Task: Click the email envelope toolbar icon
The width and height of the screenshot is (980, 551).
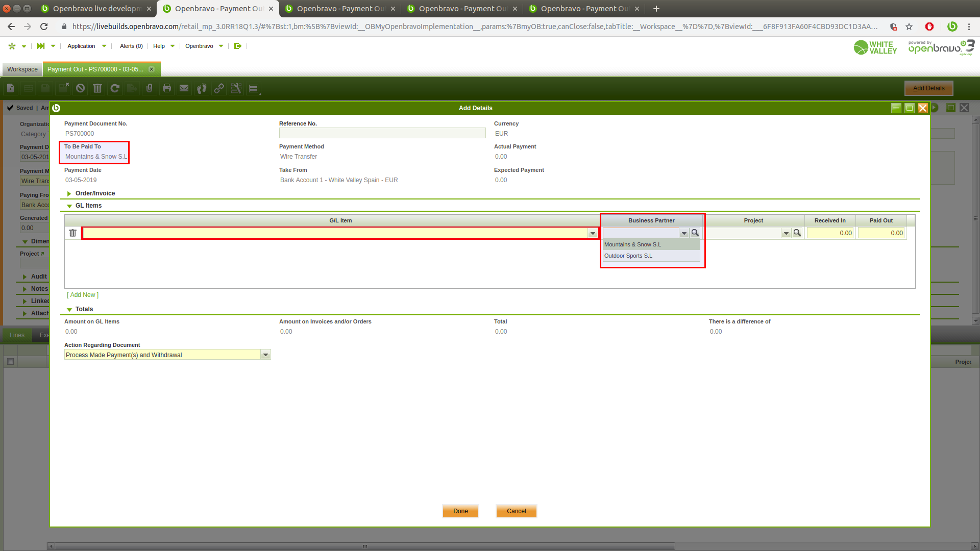Action: click(x=184, y=88)
